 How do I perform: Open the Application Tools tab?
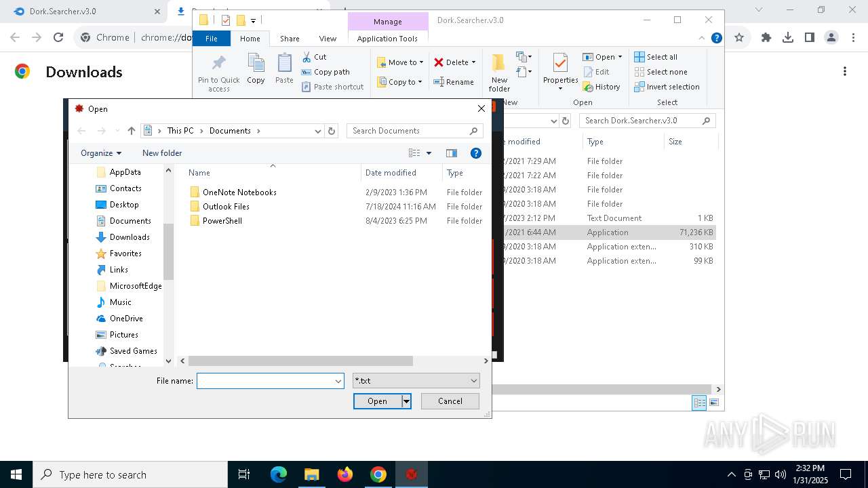(x=387, y=39)
